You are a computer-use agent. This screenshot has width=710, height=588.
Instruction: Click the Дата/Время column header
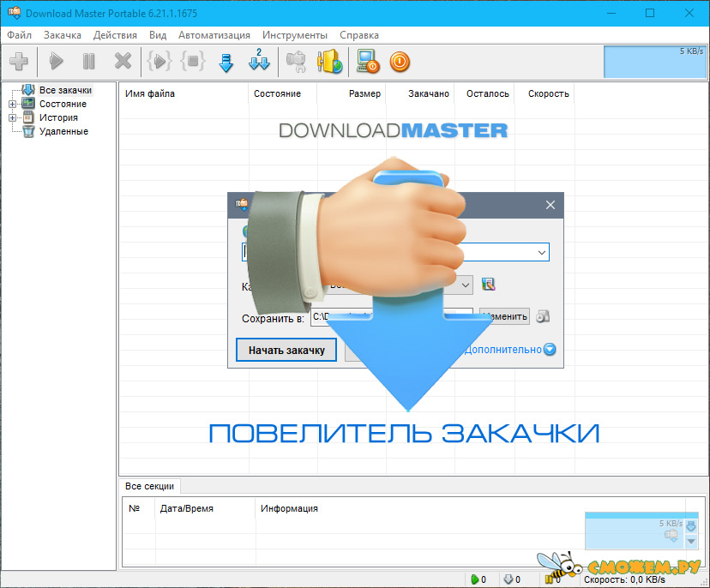coord(205,508)
